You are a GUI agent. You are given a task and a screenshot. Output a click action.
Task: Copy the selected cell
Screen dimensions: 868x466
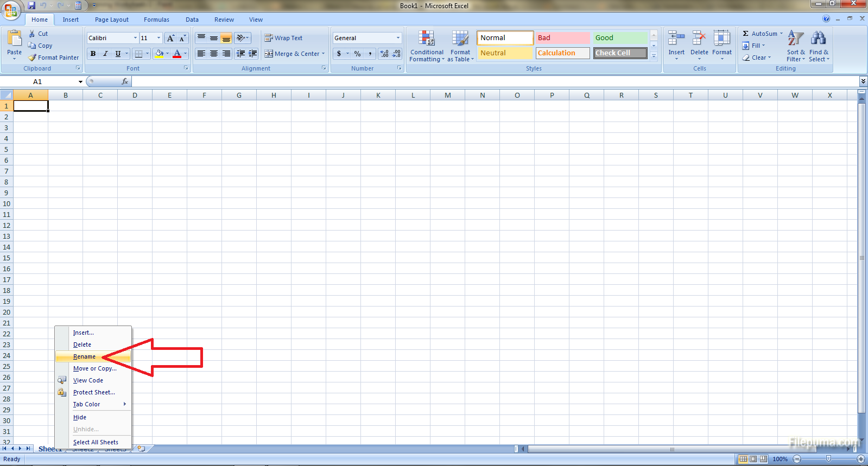tap(40, 46)
